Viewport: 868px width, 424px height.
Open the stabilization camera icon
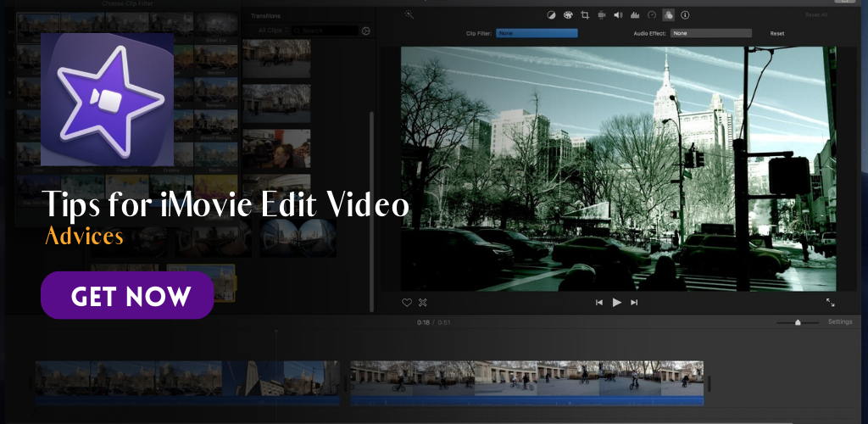pos(601,14)
